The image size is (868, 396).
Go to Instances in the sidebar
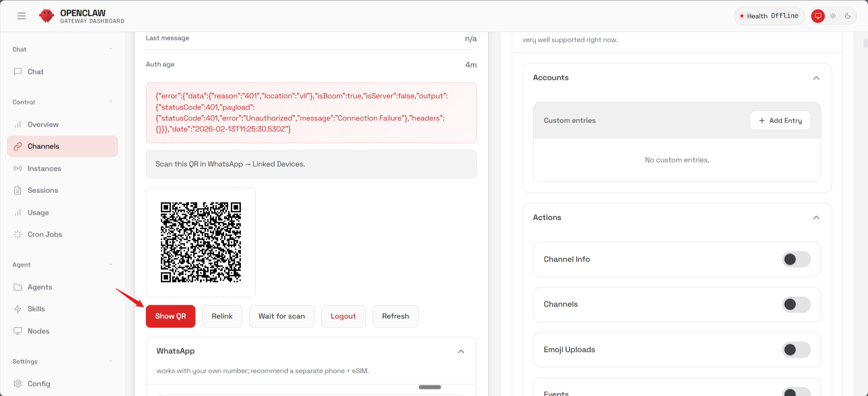(x=63, y=168)
